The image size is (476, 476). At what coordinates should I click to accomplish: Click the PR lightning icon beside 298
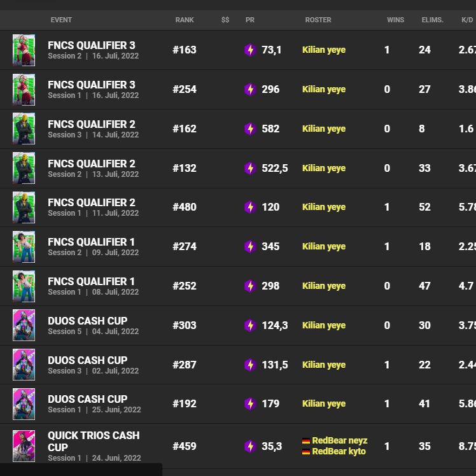tap(250, 286)
